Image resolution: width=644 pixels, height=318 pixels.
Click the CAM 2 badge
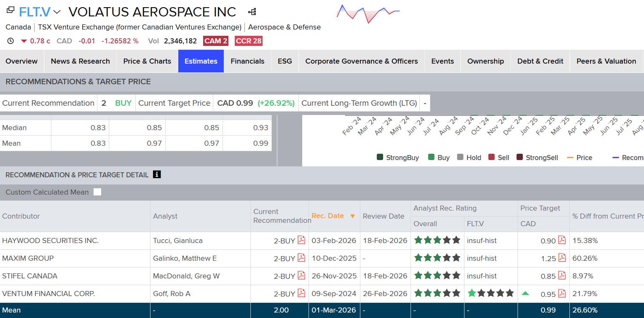pos(216,41)
